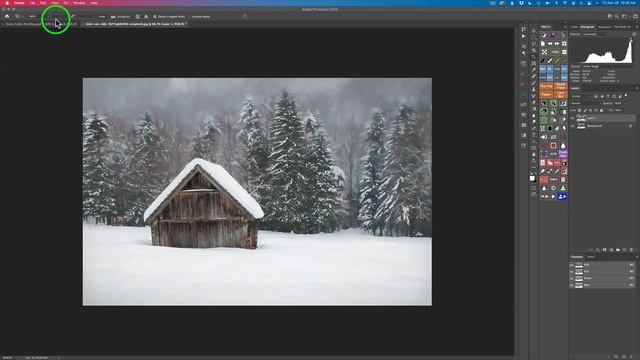Select the Pen tool
This screenshot has height=360, width=640.
pos(533,128)
